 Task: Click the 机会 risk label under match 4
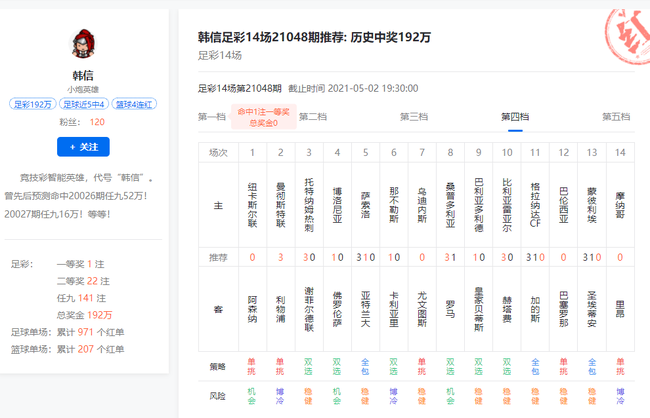coord(337,396)
